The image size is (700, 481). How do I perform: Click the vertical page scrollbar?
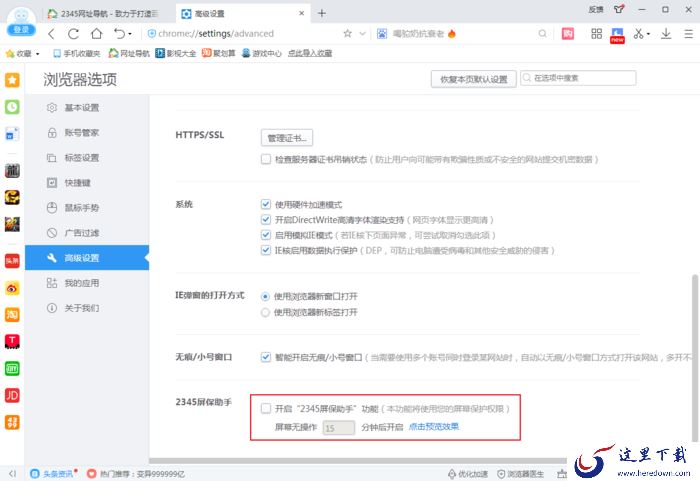tap(695, 357)
